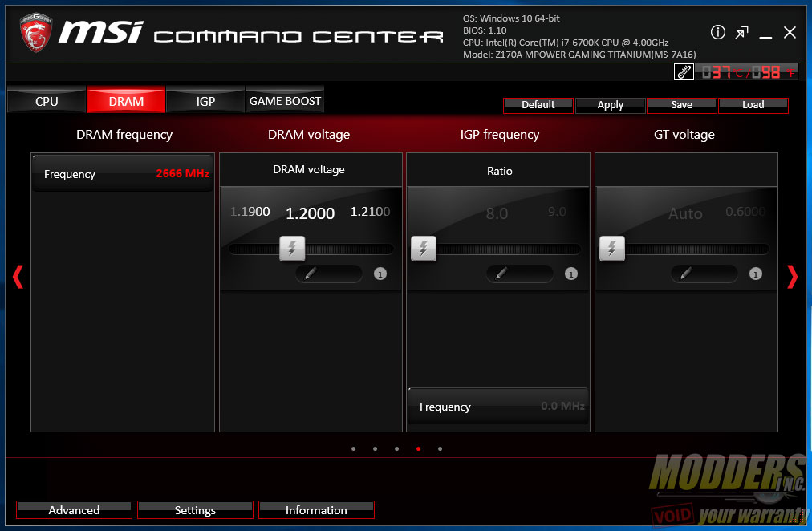The image size is (812, 531).
Task: Click the 0.0 MHz IGP frequency value
Action: pyautogui.click(x=563, y=406)
